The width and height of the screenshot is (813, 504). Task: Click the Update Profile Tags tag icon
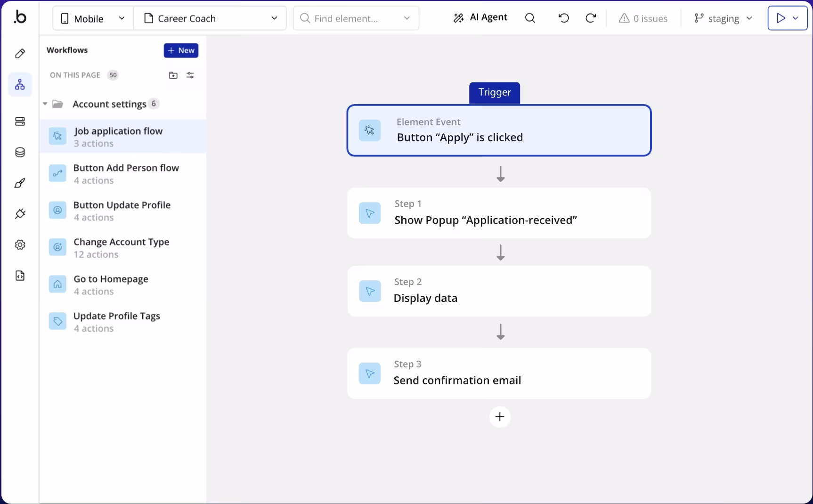[x=57, y=321]
